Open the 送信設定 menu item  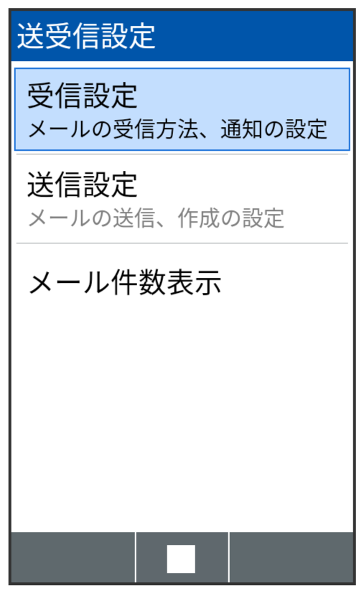182,199
